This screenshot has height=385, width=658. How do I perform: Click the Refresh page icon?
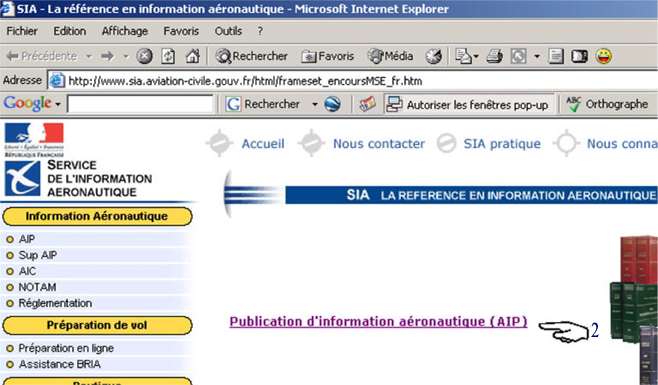point(168,56)
